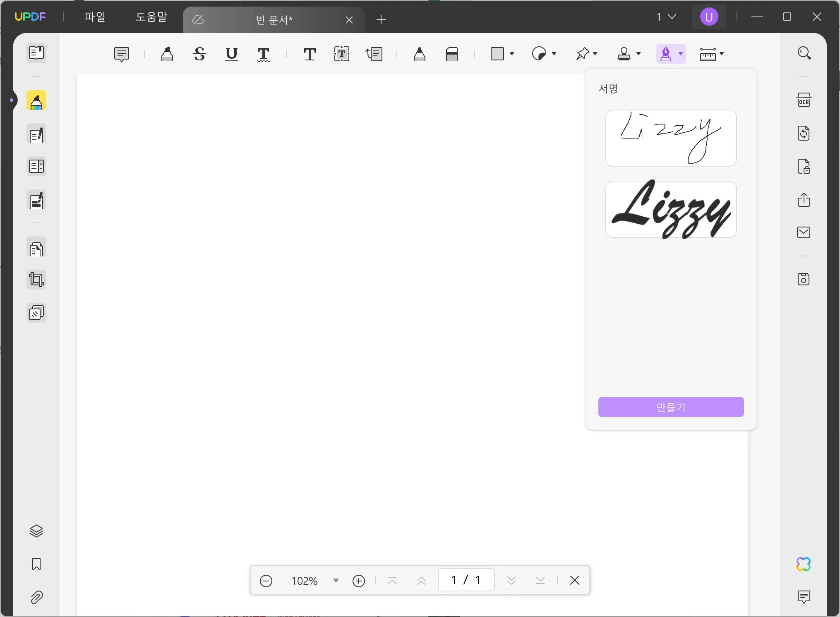Image resolution: width=840 pixels, height=617 pixels.
Task: Open the Layers panel icon
Action: [x=36, y=531]
